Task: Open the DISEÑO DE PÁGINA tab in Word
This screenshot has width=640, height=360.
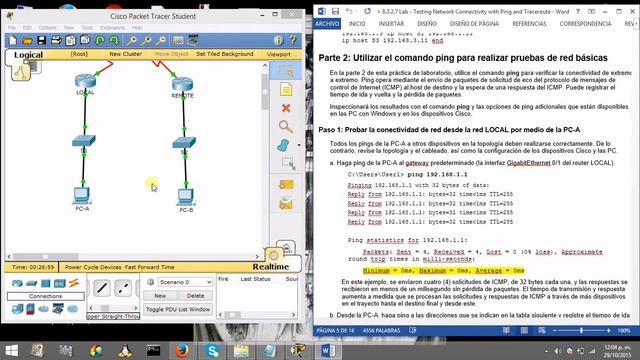Action: [x=474, y=24]
